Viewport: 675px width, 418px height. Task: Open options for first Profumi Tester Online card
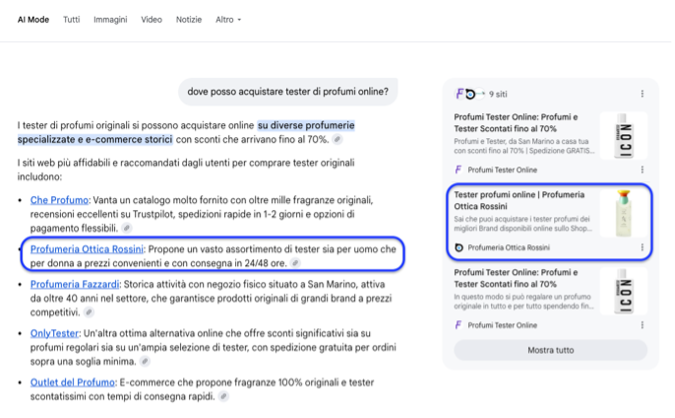point(642,170)
